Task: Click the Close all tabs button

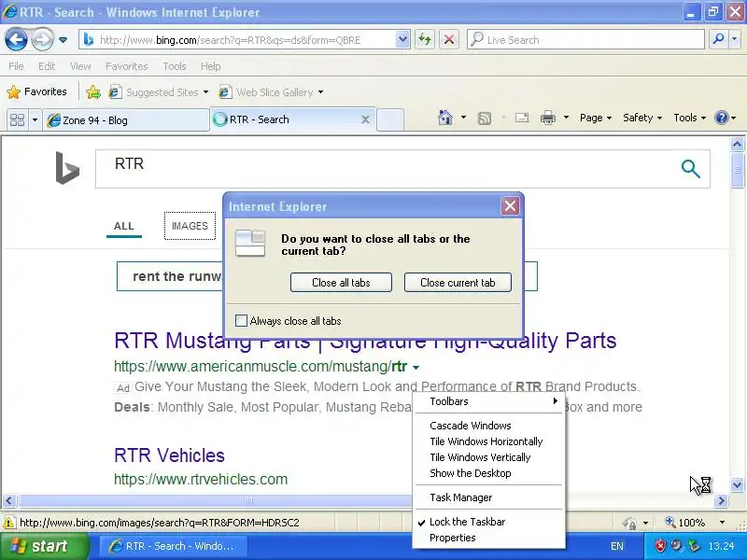Action: click(x=341, y=283)
